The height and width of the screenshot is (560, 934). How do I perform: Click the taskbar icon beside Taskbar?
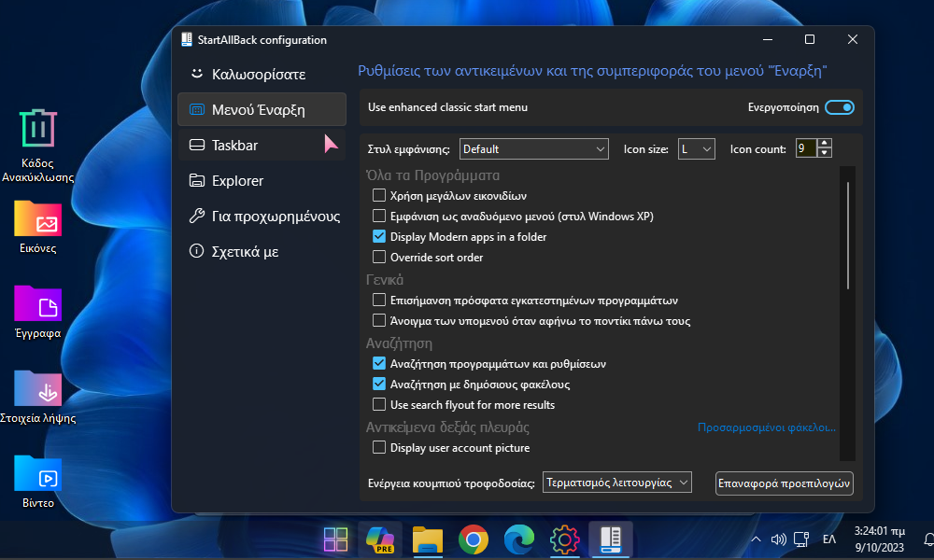click(196, 146)
